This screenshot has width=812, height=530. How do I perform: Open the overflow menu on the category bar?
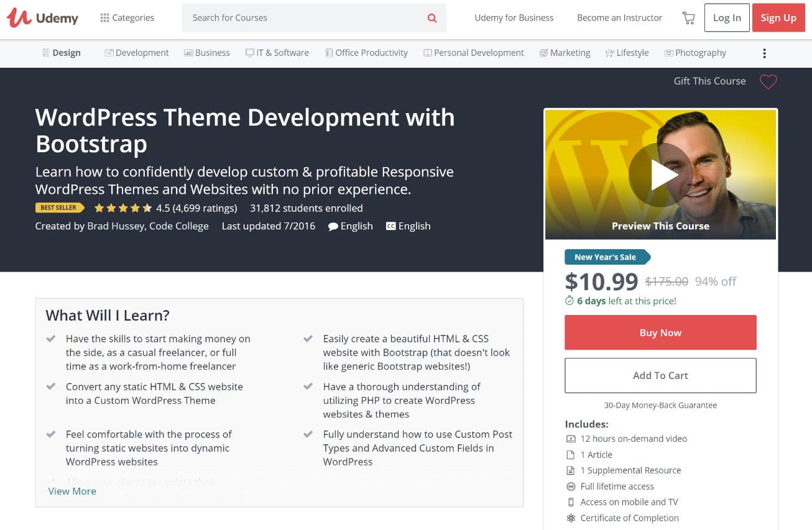pos(764,53)
